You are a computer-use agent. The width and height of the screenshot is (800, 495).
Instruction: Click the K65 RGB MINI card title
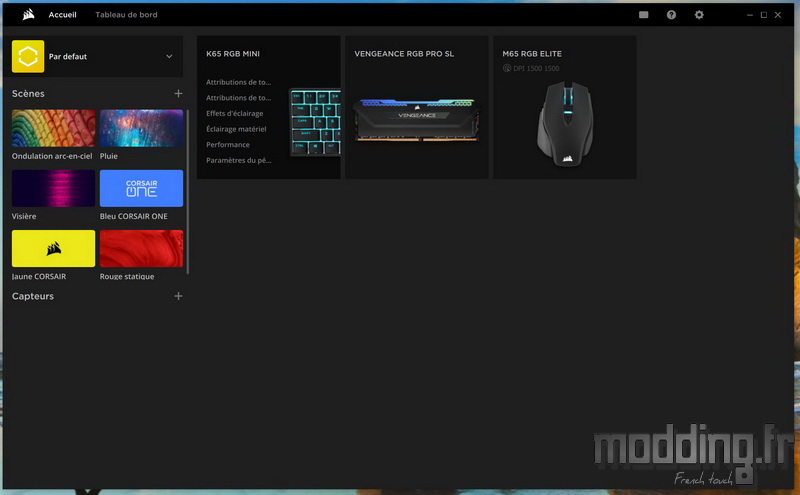click(233, 54)
